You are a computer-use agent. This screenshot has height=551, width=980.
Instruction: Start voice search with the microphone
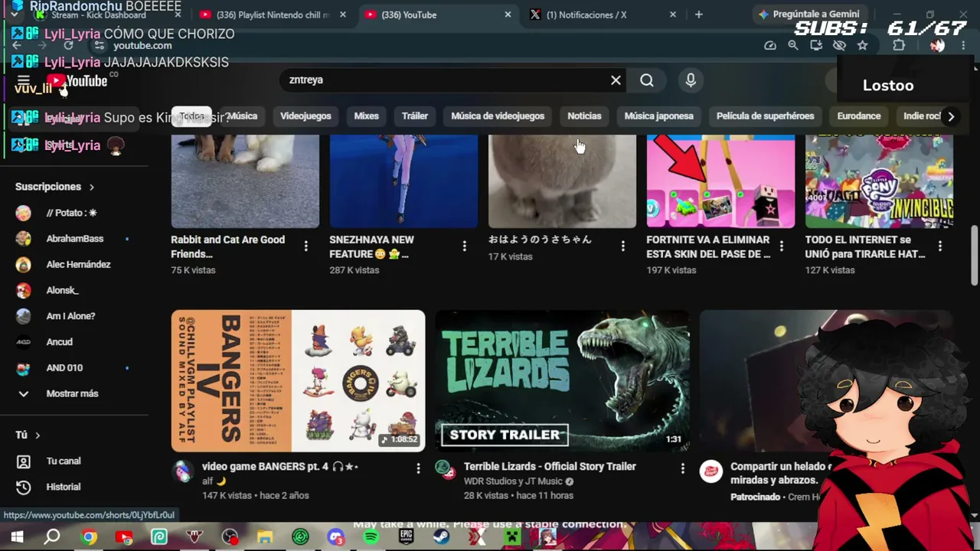tap(691, 80)
